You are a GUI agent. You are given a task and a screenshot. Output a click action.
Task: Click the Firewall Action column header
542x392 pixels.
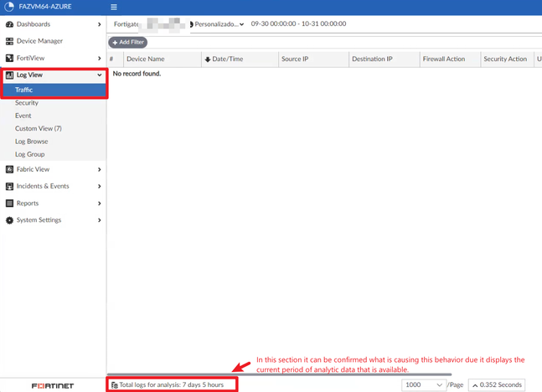[450, 59]
